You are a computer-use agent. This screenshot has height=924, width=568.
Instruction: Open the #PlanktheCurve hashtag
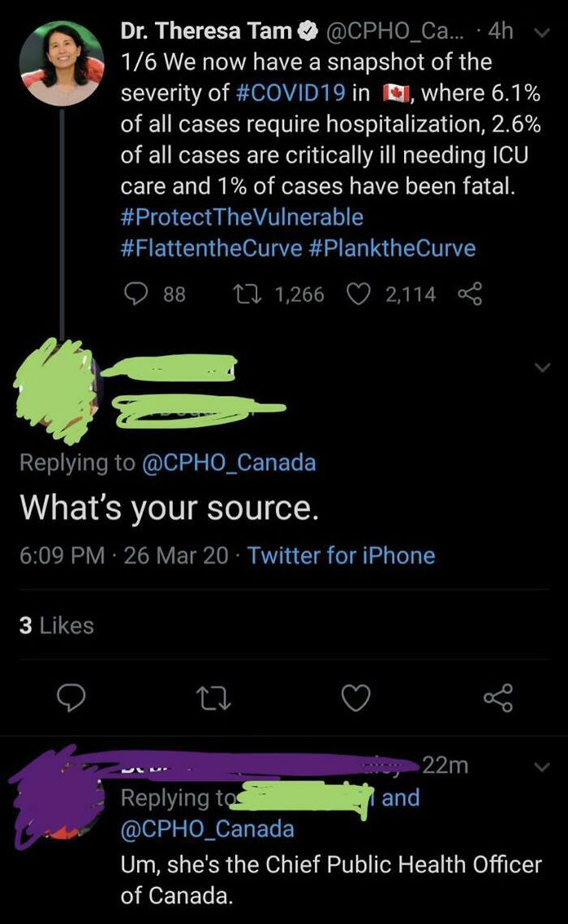coord(392,249)
